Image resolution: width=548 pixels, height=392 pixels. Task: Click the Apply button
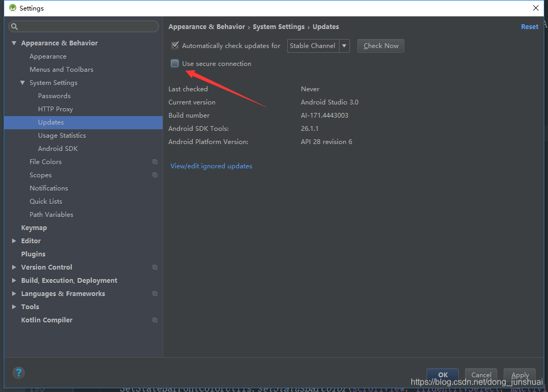click(x=519, y=375)
